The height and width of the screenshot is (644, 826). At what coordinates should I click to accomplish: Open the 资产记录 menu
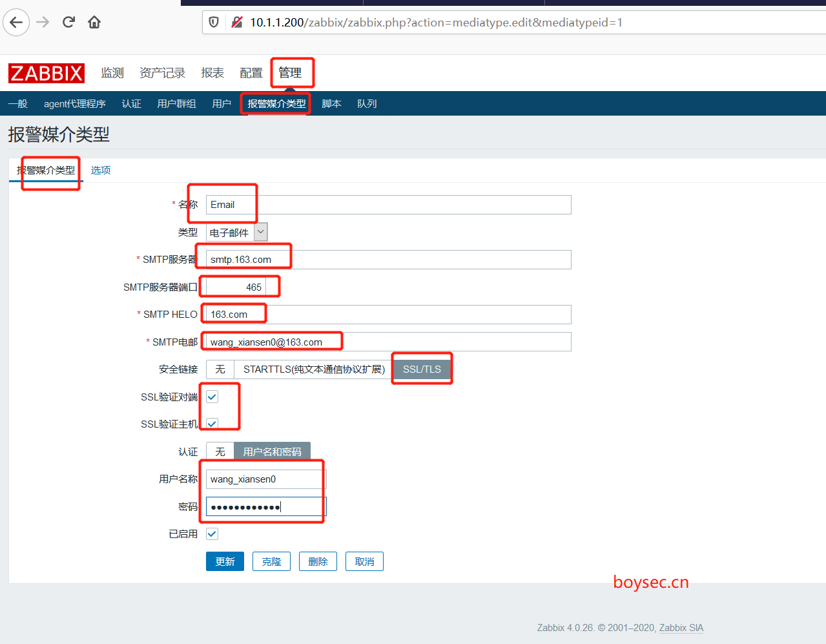(x=162, y=73)
